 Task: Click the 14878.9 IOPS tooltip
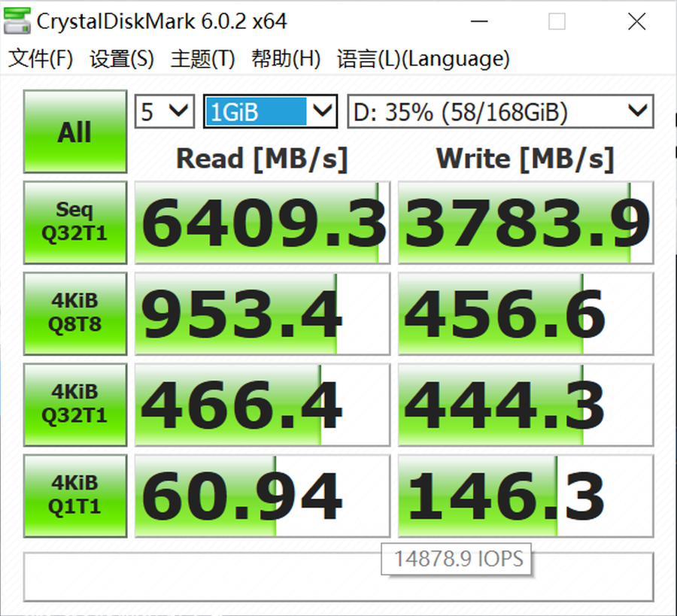[x=457, y=559]
